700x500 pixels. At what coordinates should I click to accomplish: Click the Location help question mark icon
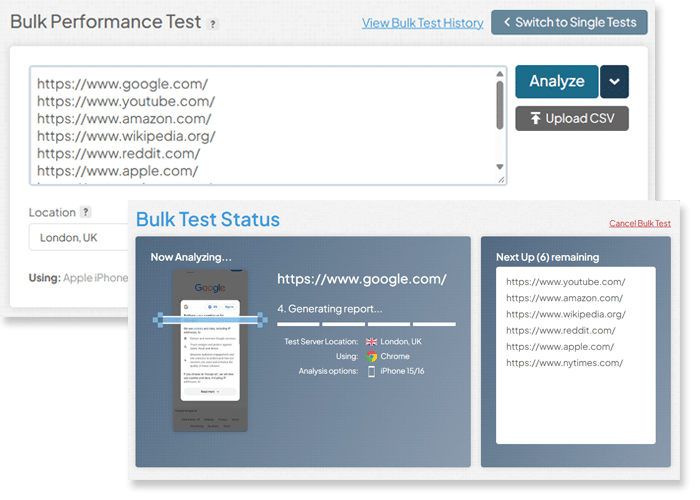pyautogui.click(x=85, y=212)
